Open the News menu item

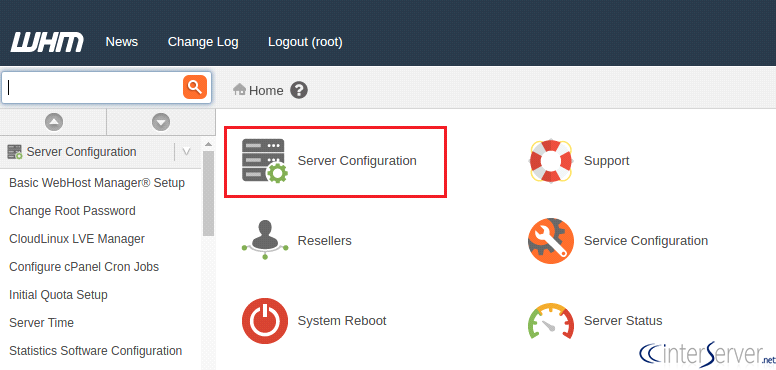click(x=122, y=42)
